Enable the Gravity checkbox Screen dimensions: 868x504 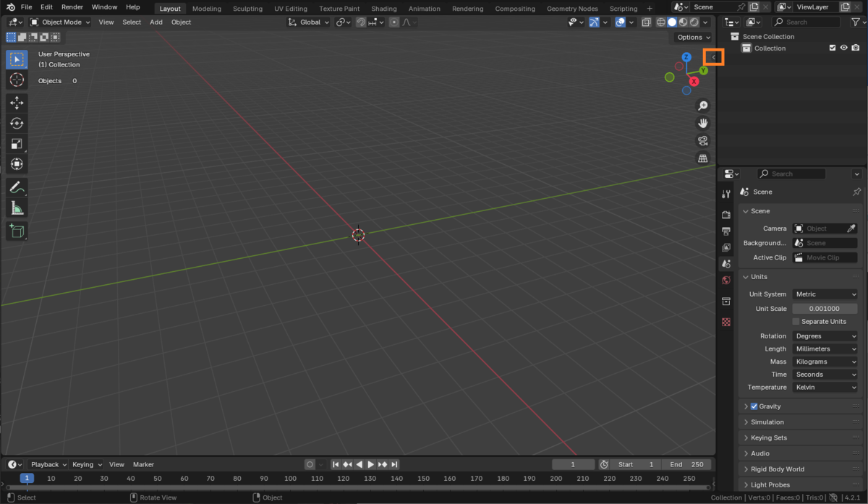[x=754, y=406]
